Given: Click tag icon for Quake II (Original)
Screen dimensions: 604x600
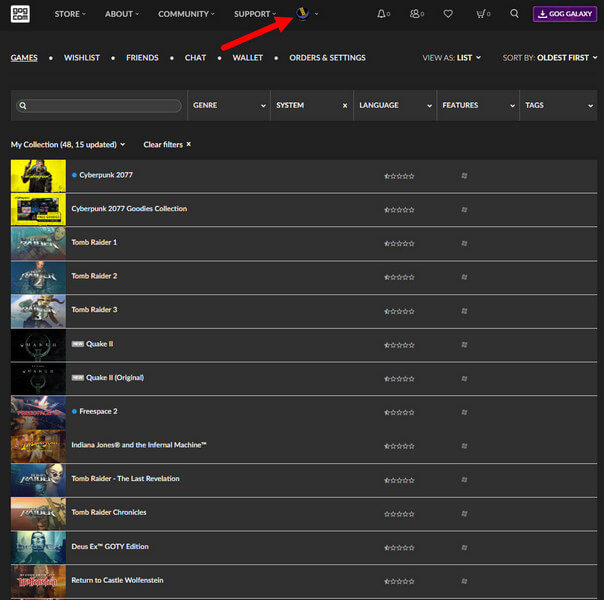Looking at the screenshot, I should pyautogui.click(x=464, y=379).
